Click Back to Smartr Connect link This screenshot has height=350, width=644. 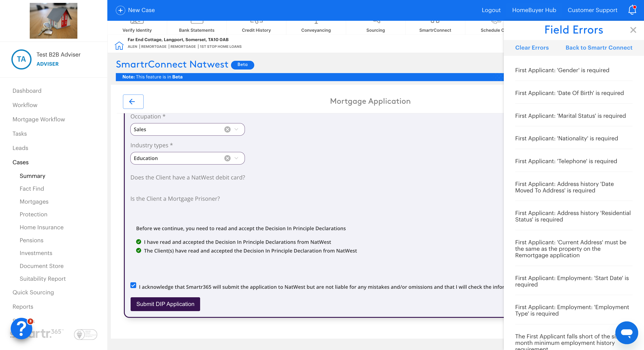599,47
